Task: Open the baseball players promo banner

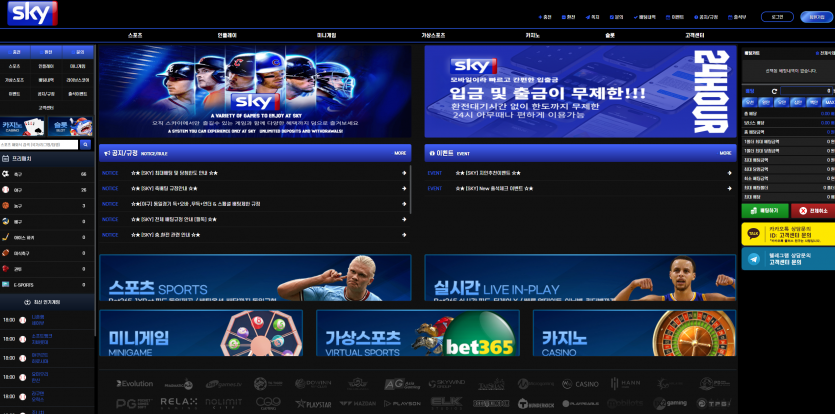Action: (255, 91)
